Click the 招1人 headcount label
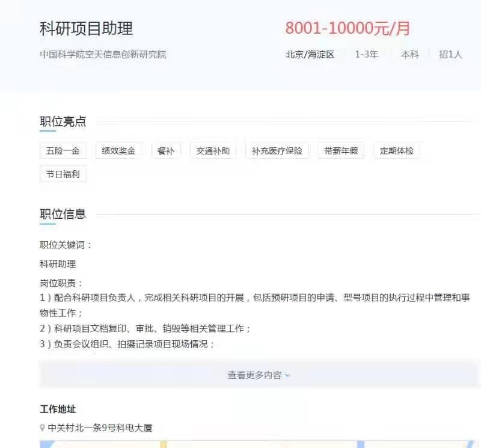This screenshot has height=448, width=481. 450,54
